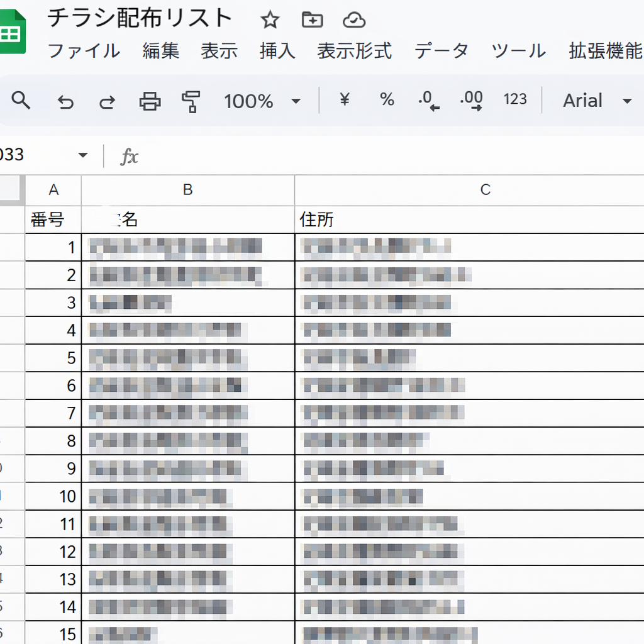Viewport: 644px width, 644px height.
Task: Click the undo arrow
Action: pyautogui.click(x=65, y=101)
